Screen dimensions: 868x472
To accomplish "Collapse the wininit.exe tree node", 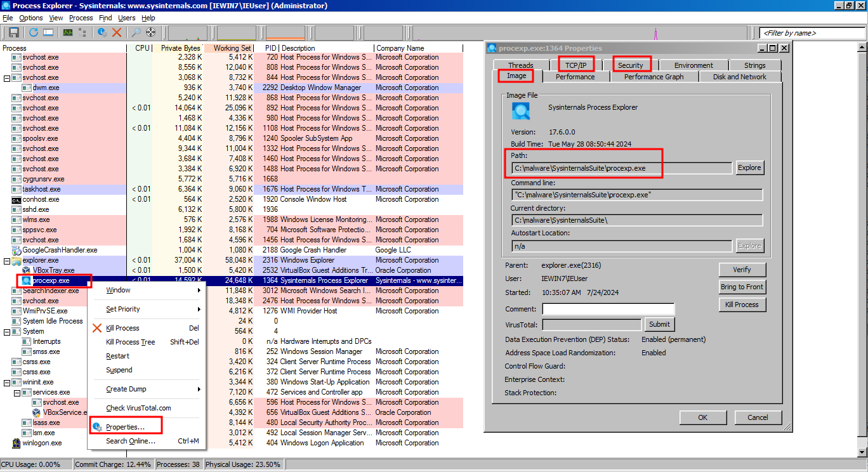I will coord(7,383).
